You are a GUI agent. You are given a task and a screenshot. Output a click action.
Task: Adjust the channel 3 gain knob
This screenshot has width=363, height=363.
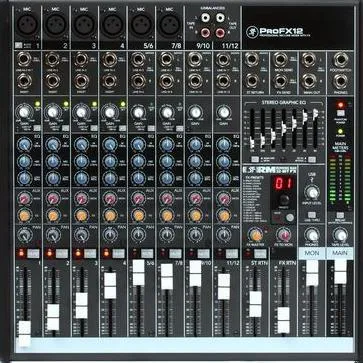[x=80, y=112]
